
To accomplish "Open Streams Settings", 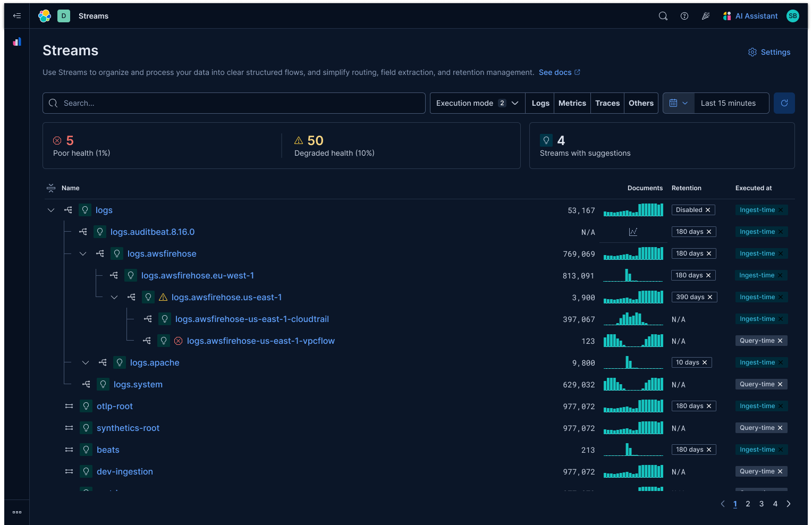I will click(769, 52).
